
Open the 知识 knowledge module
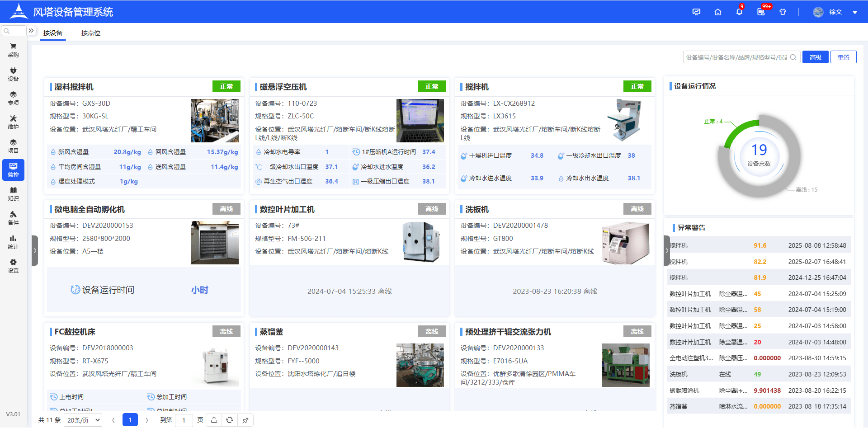coord(13,194)
